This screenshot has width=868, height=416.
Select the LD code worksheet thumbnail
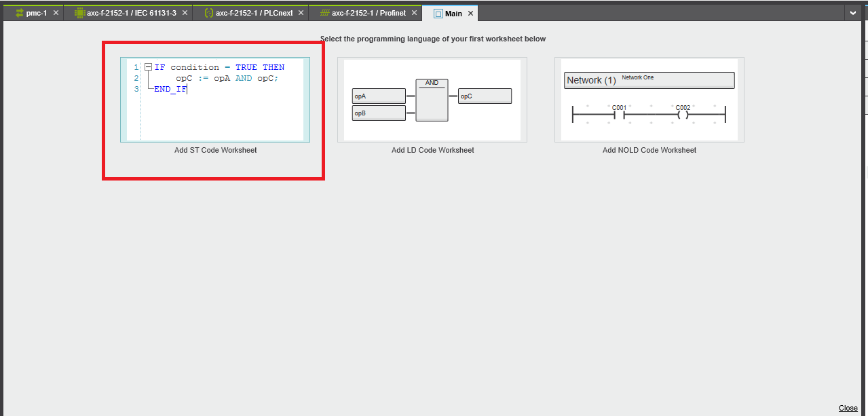click(432, 100)
